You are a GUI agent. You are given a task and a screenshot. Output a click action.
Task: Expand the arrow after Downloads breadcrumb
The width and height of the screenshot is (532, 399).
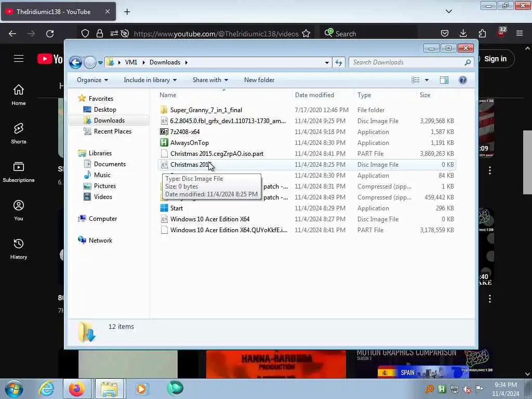click(187, 62)
